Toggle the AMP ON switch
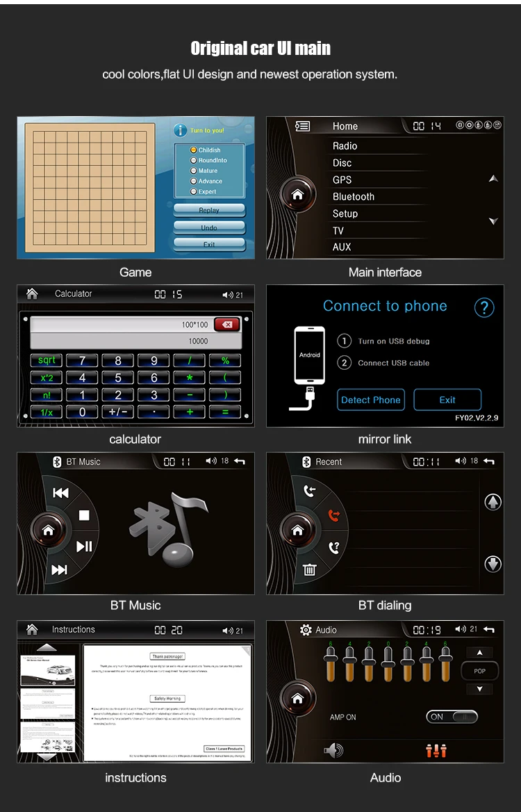The image size is (521, 812). pos(452,717)
